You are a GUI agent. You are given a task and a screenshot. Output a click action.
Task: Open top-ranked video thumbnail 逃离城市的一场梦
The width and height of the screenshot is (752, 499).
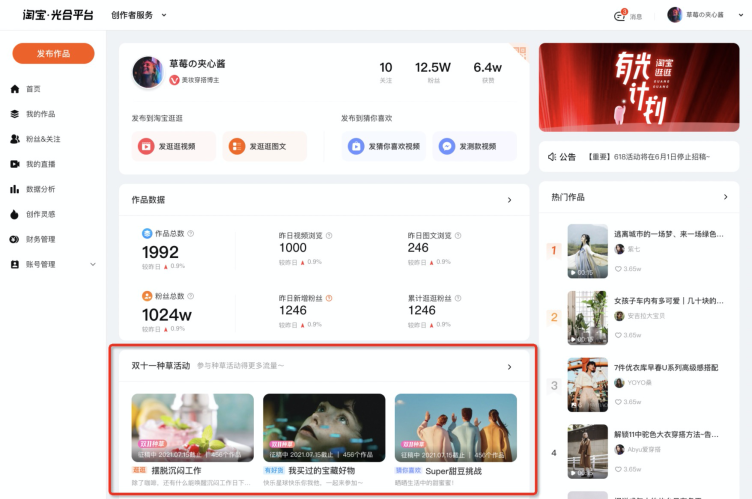pos(588,251)
